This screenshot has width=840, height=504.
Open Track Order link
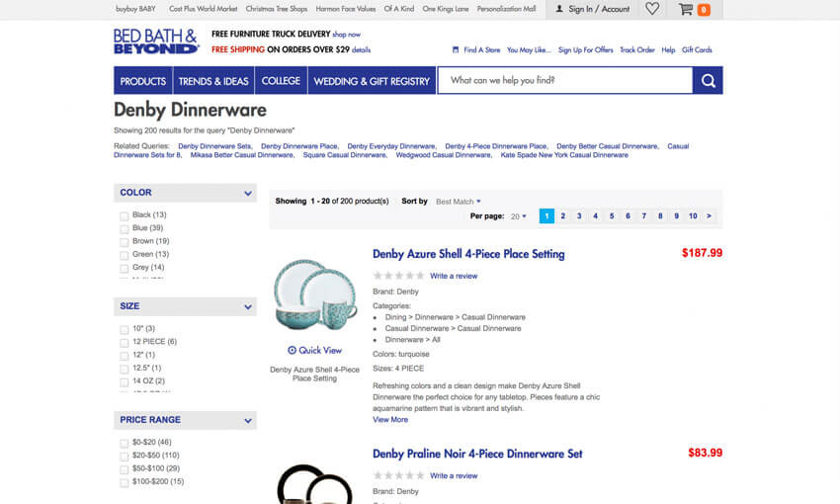637,49
